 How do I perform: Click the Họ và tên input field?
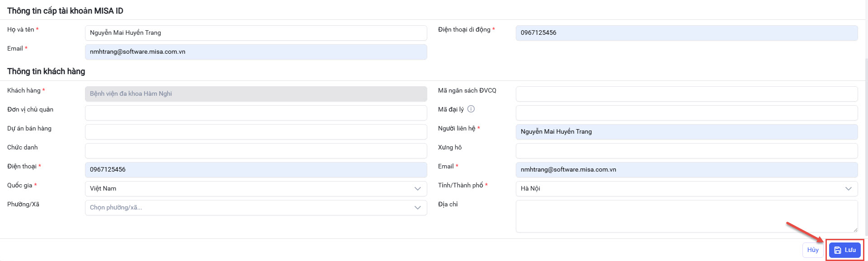tap(256, 33)
